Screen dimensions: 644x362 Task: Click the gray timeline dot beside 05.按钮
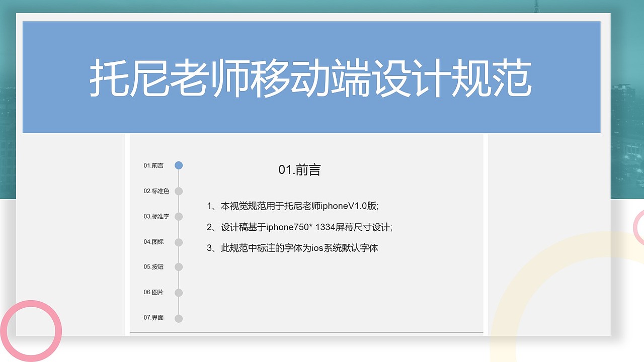(x=179, y=267)
